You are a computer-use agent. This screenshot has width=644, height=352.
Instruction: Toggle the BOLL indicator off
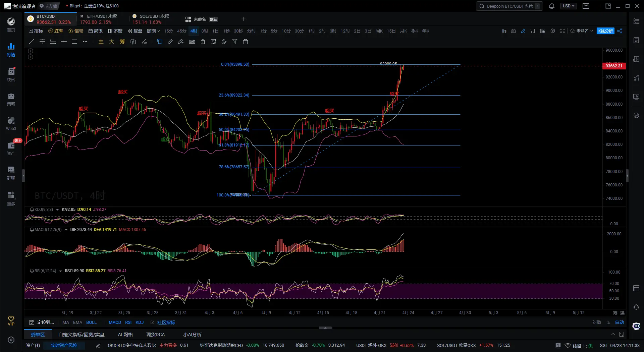click(x=91, y=322)
